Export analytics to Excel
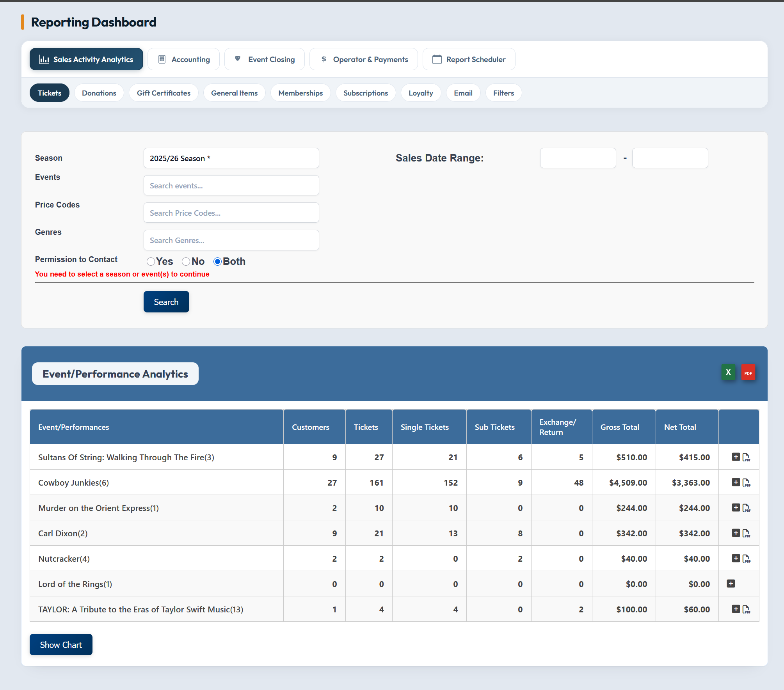This screenshot has height=690, width=784. point(728,372)
